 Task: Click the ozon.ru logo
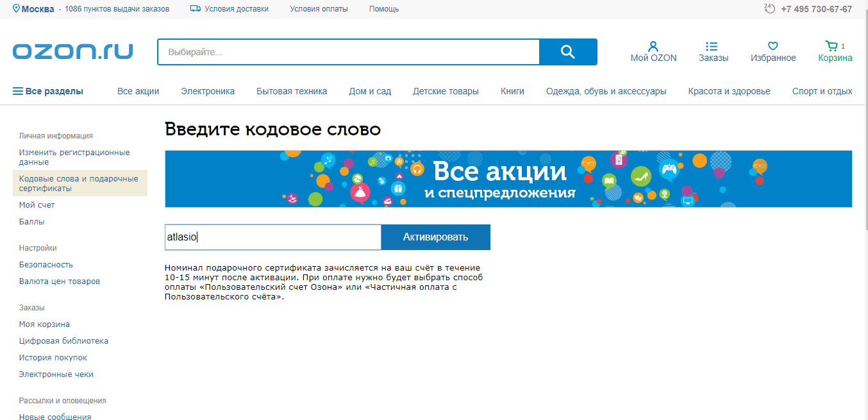(x=72, y=51)
